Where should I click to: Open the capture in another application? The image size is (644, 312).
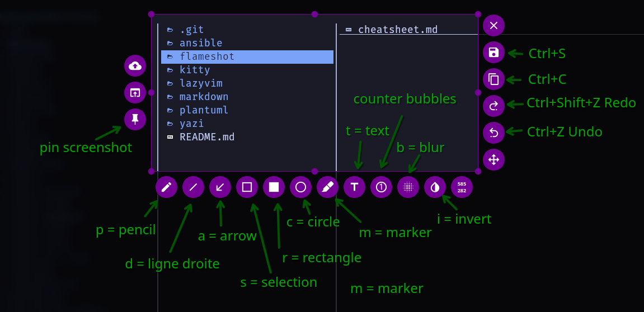point(135,92)
